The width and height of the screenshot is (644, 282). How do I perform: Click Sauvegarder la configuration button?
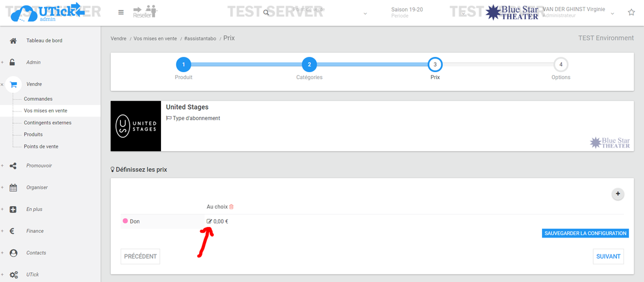pyautogui.click(x=585, y=233)
